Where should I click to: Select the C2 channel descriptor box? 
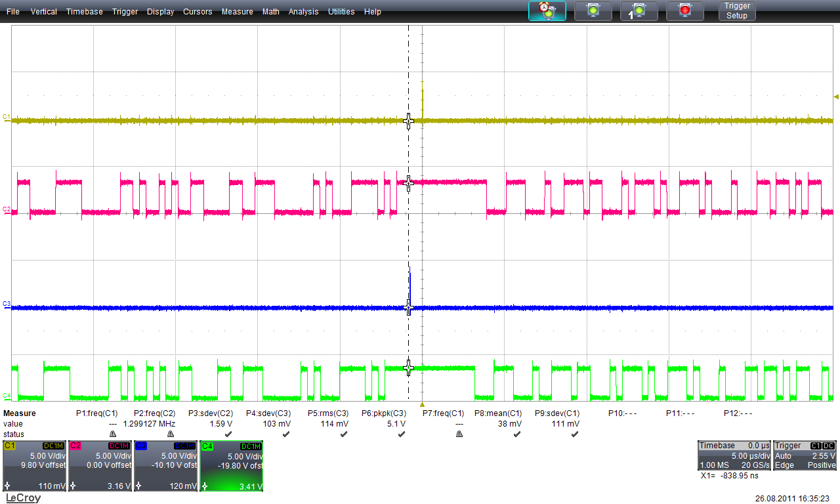pos(100,466)
